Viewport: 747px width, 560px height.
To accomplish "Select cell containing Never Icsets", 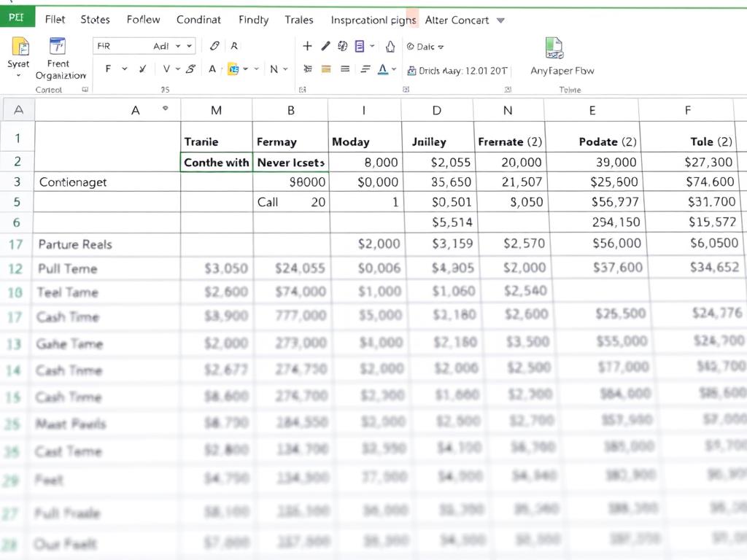I will [290, 162].
